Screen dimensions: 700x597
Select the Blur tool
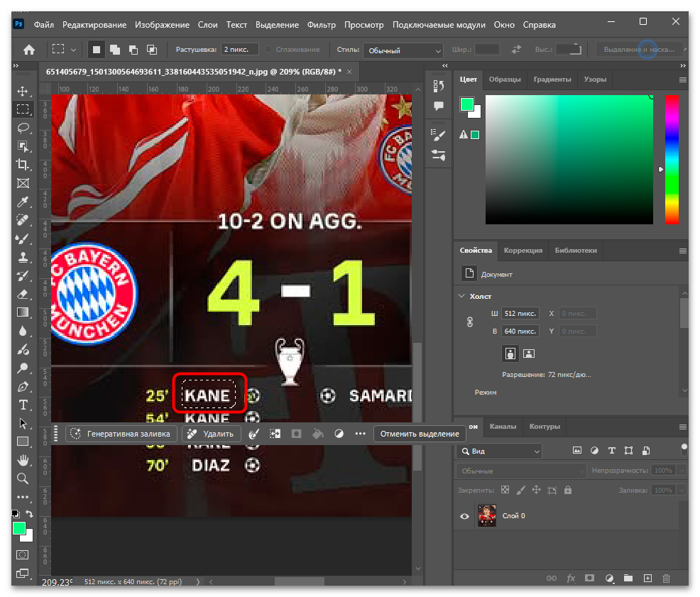pyautogui.click(x=23, y=332)
